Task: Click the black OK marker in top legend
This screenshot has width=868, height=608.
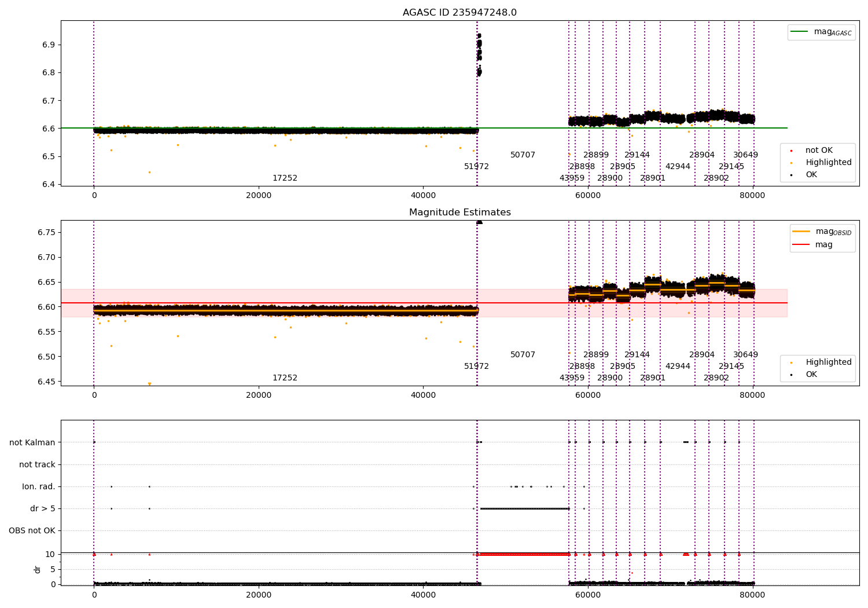Action: coord(791,175)
